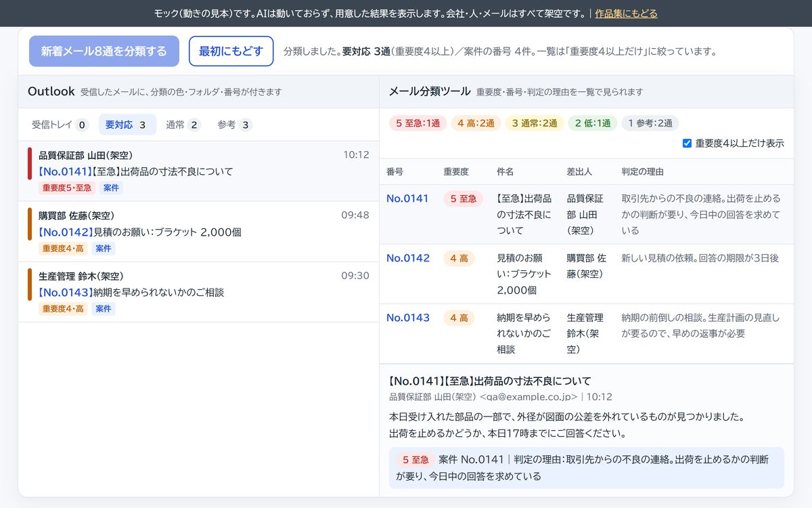Click the 案件 tag on 佐藤's mail
The image size is (812, 508).
(104, 249)
